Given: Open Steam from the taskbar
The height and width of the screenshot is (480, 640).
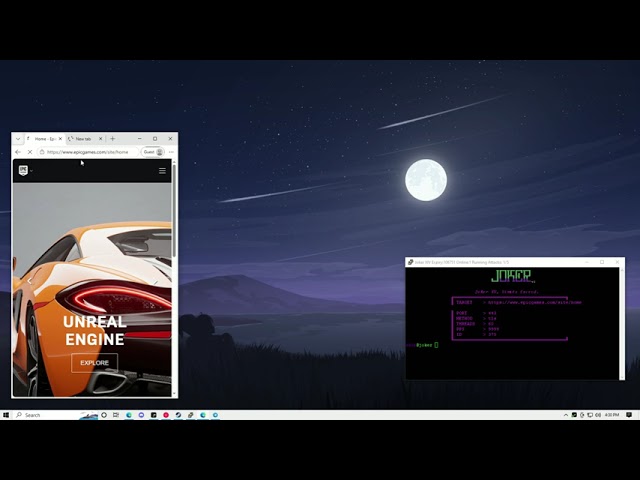Looking at the screenshot, I should click(x=178, y=415).
